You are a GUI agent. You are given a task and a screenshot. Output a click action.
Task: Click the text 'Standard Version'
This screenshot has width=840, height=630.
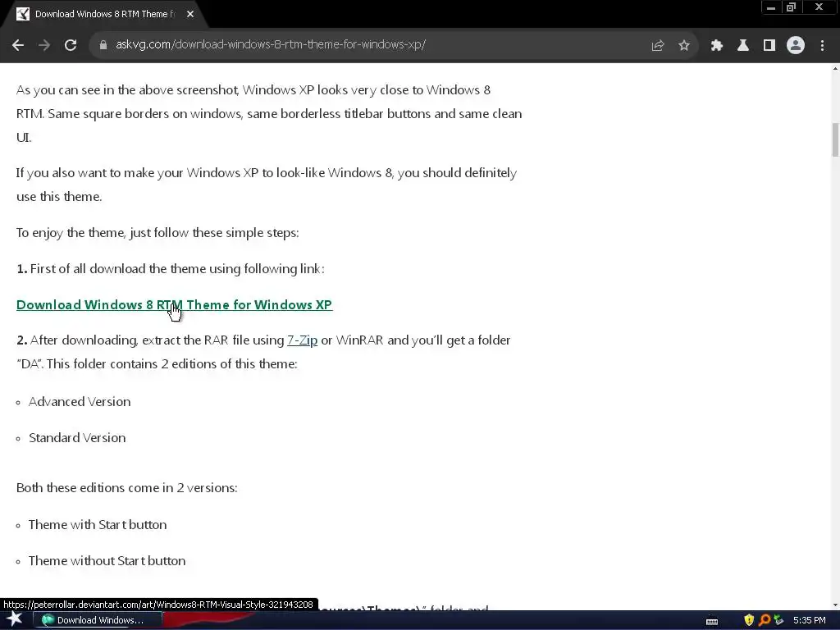[77, 438]
